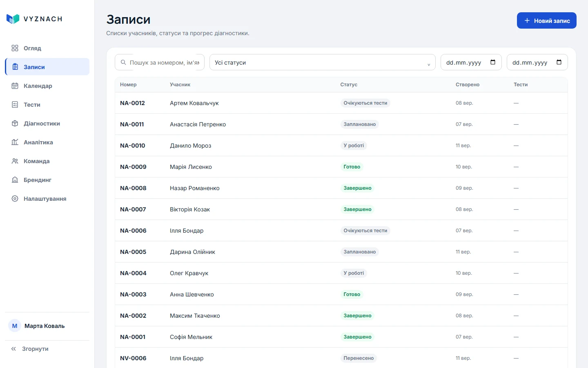Click the Діагностики cube icon

click(x=15, y=123)
